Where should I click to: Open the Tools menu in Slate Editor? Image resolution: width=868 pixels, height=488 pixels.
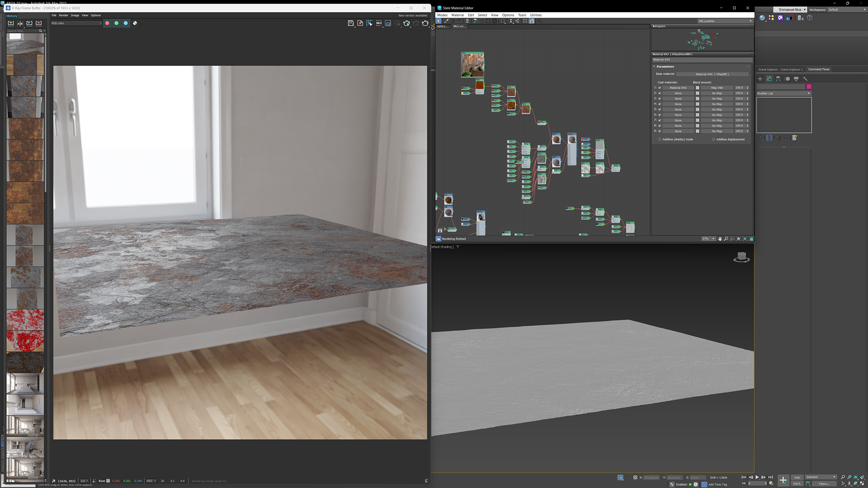522,15
